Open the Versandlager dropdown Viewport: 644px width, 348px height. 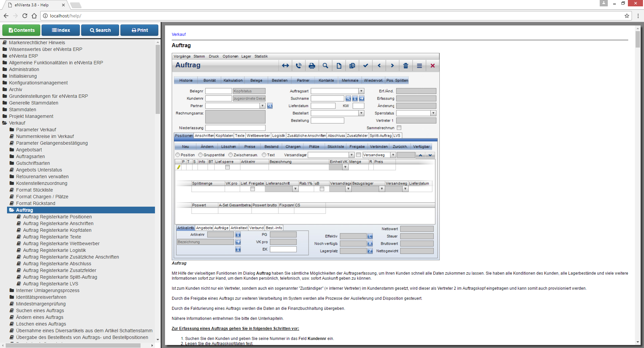pyautogui.click(x=352, y=155)
